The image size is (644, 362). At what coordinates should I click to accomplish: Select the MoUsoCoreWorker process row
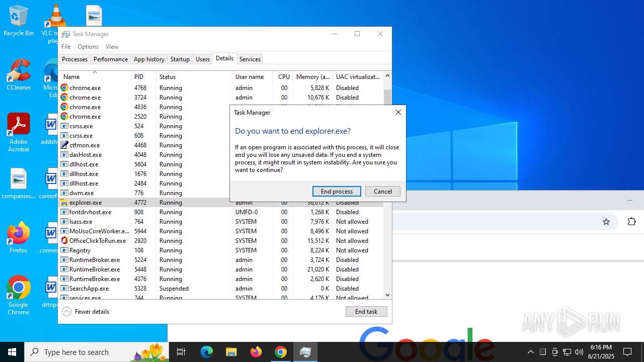click(221, 231)
